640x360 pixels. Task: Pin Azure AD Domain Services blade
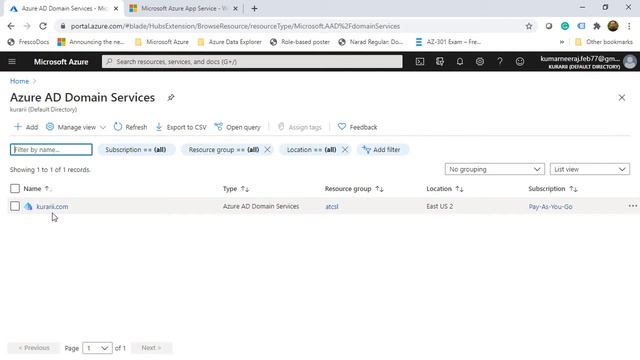tap(171, 98)
